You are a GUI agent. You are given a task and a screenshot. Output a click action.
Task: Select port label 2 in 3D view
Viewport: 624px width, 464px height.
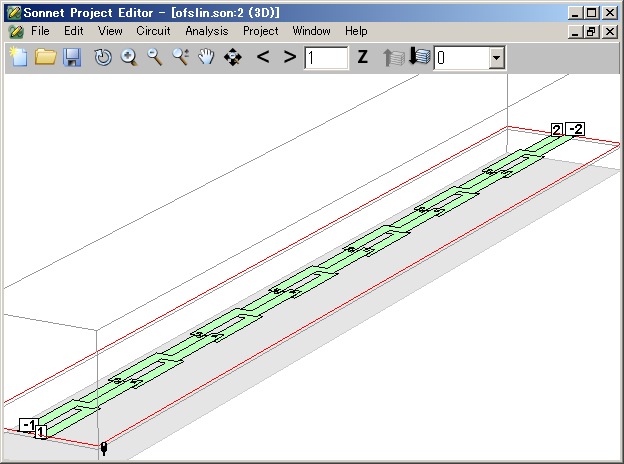(x=557, y=130)
